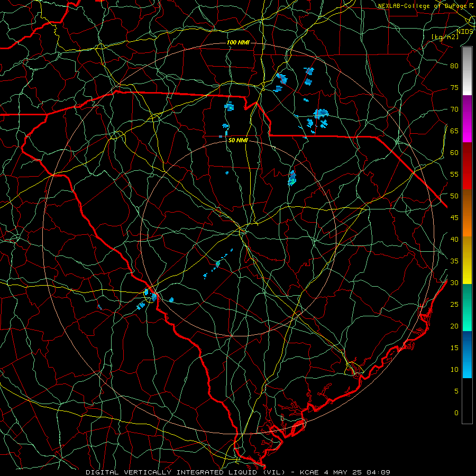Pick the black bottom segment of the color bar
This screenshot has height=476, width=476.
tap(467, 400)
